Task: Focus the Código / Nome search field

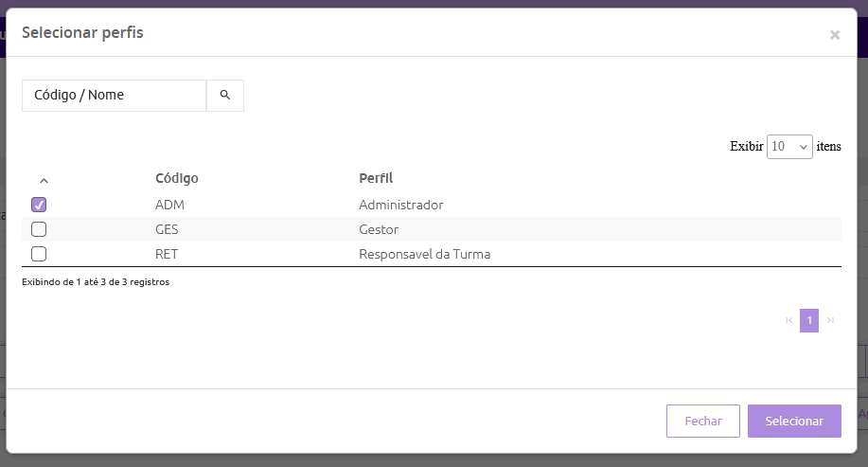Action: (x=114, y=96)
